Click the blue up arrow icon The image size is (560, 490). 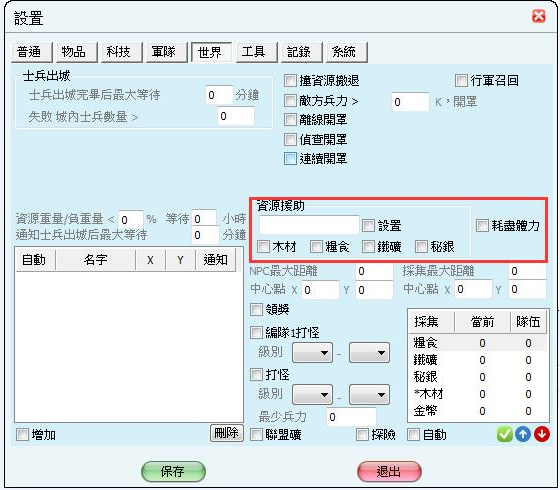(x=523, y=434)
